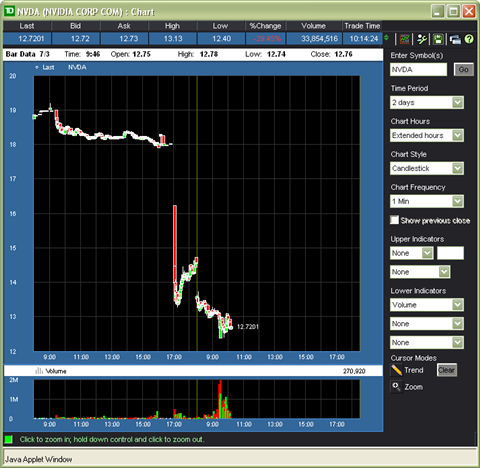Open the wrench settings icon

(422, 39)
